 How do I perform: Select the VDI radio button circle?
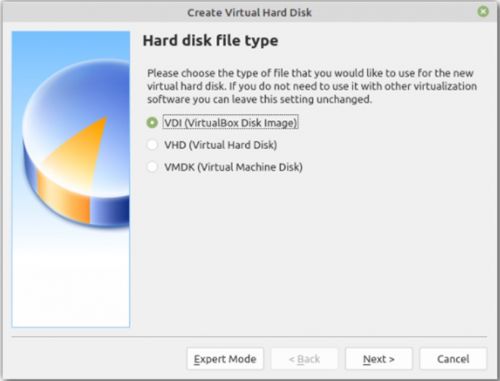click(x=152, y=123)
